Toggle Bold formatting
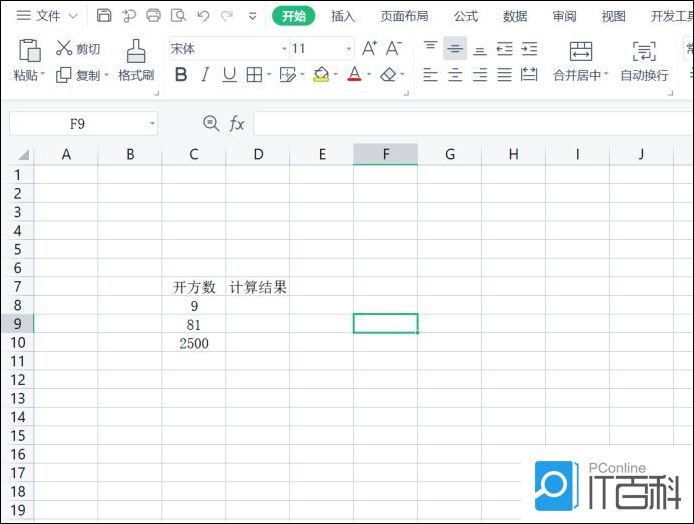Image resolution: width=694 pixels, height=524 pixels. coord(181,75)
